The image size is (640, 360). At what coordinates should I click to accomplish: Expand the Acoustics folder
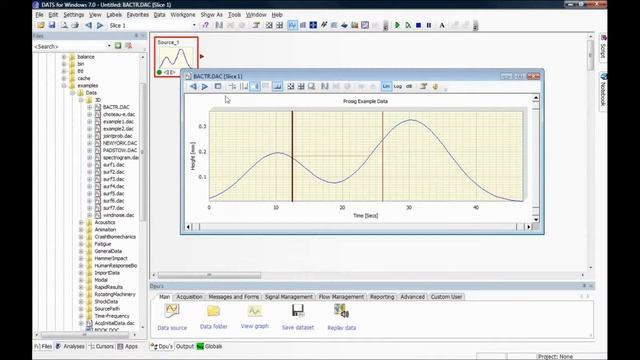[81, 222]
